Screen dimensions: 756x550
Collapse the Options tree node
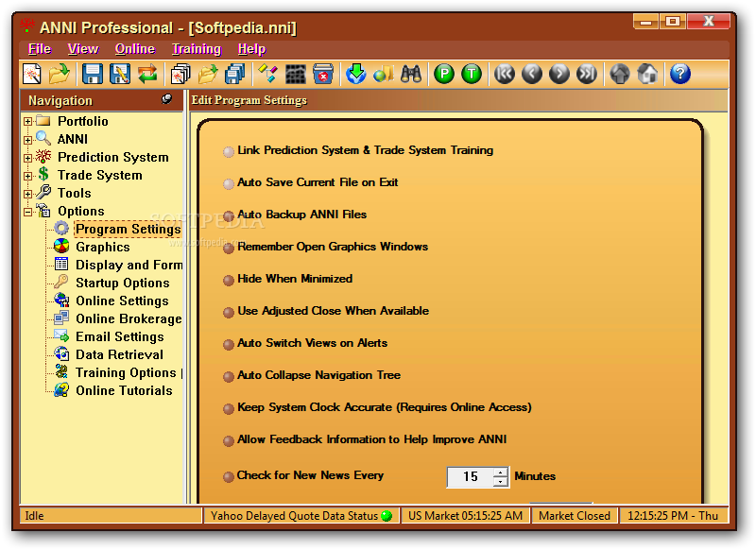(x=28, y=212)
